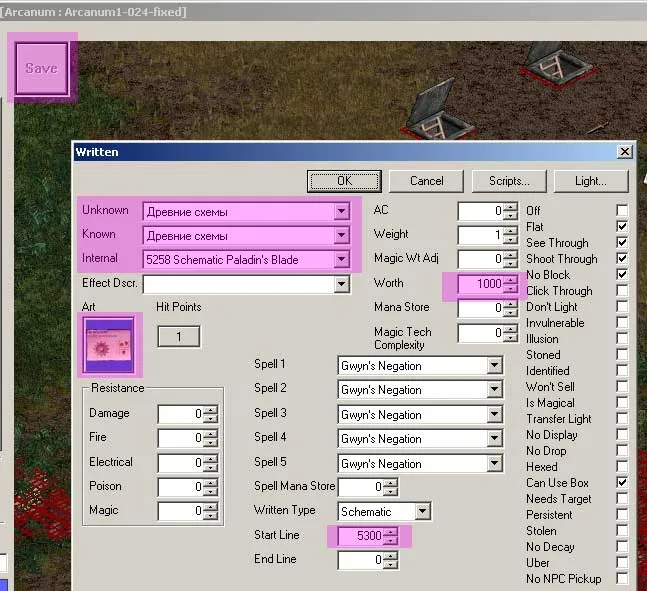Enable the Invulnerable checkbox
This screenshot has width=647, height=591.
(622, 323)
